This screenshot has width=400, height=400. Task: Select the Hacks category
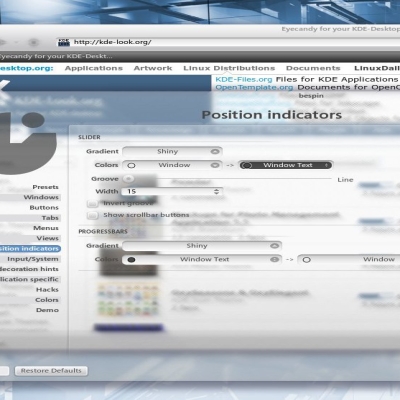point(47,290)
